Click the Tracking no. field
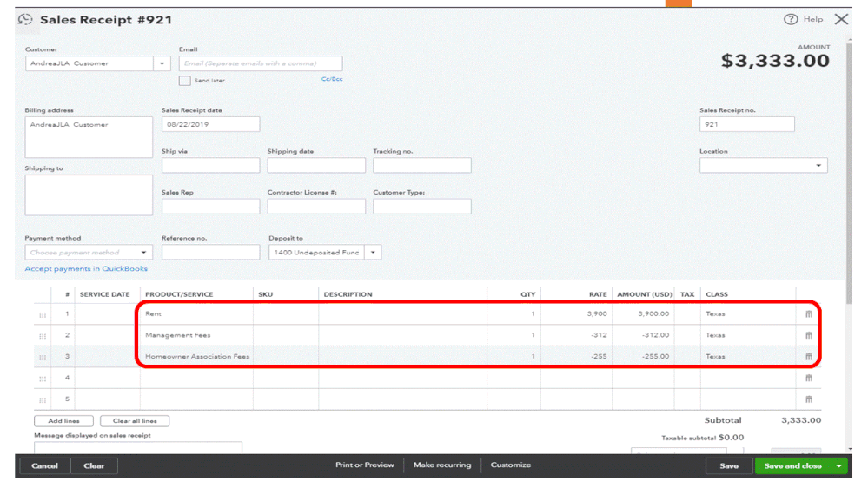 421,166
